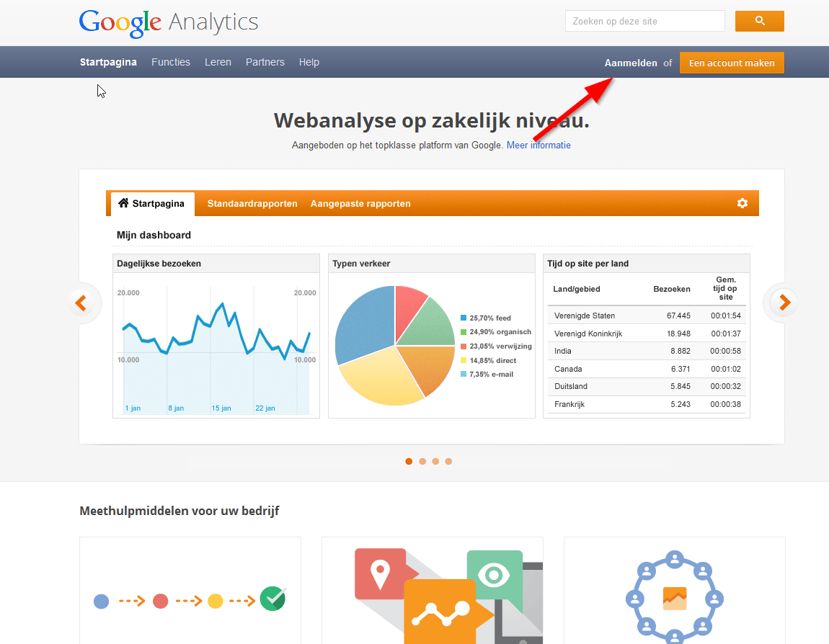Click the Partners navigation item
Viewport: 829px width, 644px height.
pos(265,62)
